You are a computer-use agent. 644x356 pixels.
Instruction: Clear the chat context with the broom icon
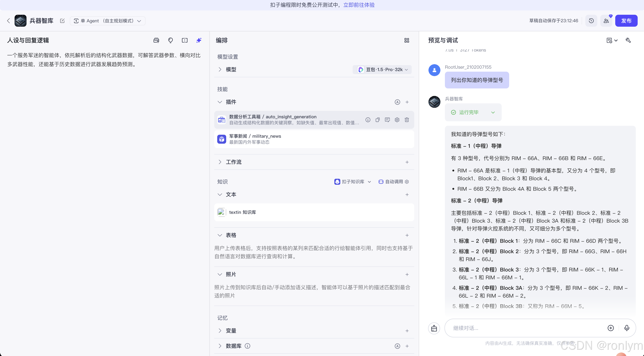point(434,328)
